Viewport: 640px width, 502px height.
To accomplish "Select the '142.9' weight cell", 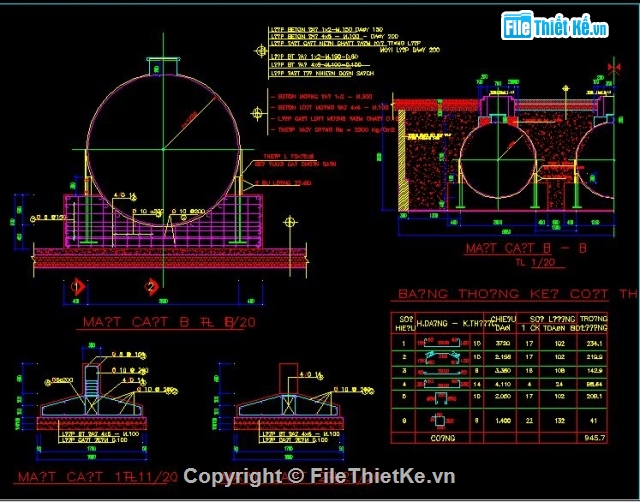I will [594, 371].
